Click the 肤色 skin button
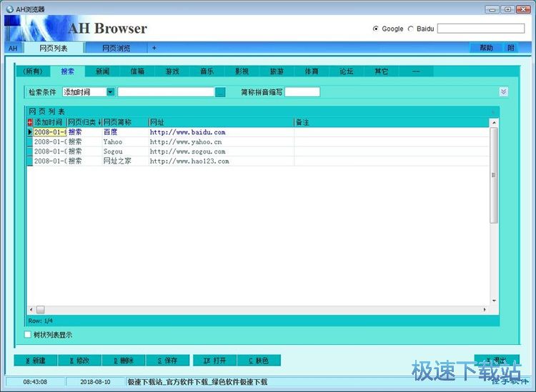The width and height of the screenshot is (536, 392). [x=259, y=361]
